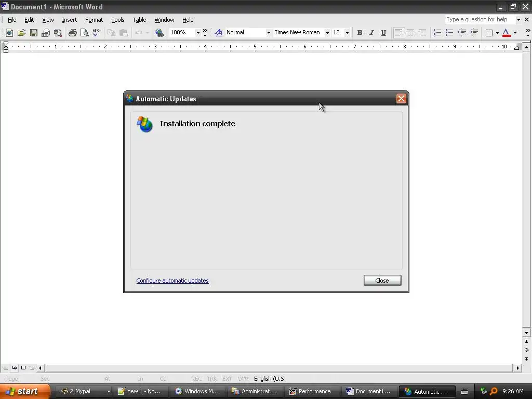The image size is (532, 399).
Task: Click the right indent ruler marker
Action: coord(516,48)
